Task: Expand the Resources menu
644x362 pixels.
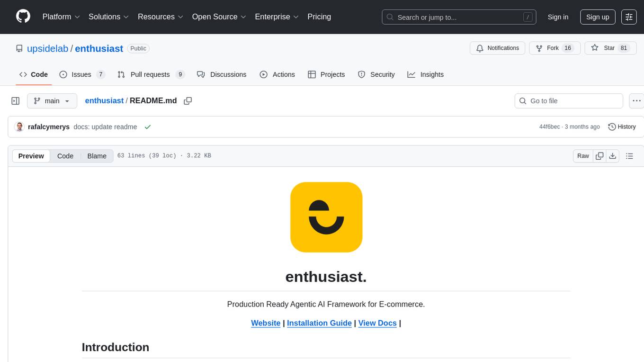Action: [161, 17]
